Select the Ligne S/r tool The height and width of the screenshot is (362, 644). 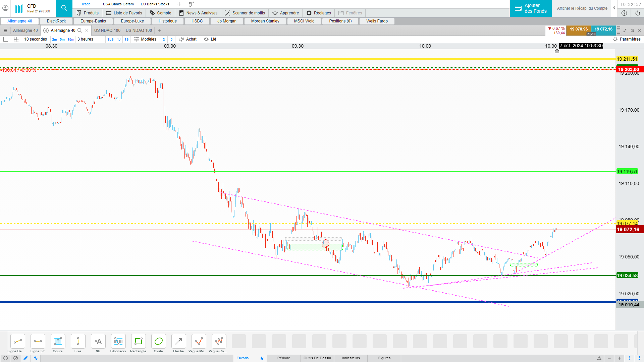pyautogui.click(x=38, y=342)
